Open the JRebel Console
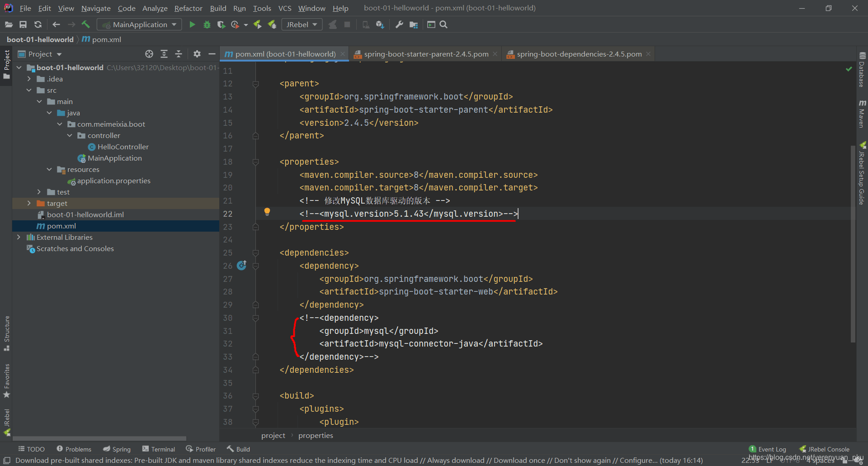Image resolution: width=868 pixels, height=466 pixels. click(824, 449)
